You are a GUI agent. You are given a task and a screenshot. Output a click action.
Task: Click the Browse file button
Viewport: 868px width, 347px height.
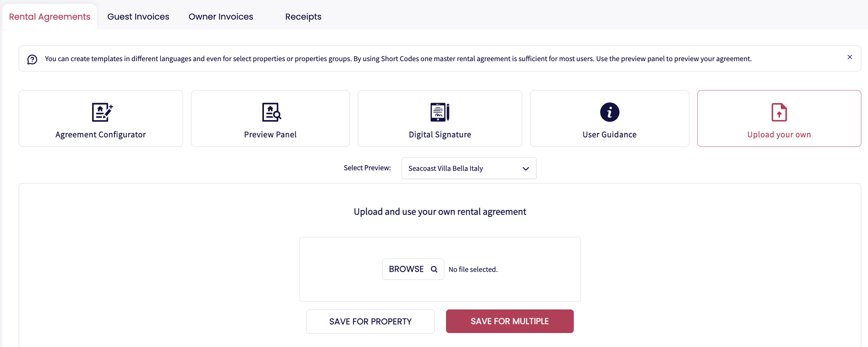(413, 269)
